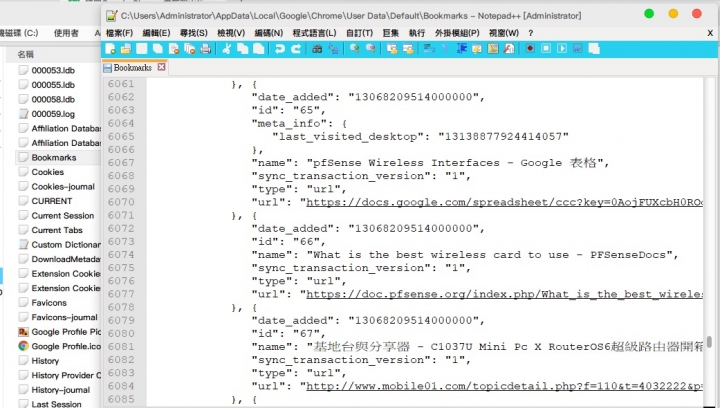Open the 巨集 macro menu
The width and height of the screenshot is (720, 408).
coord(391,33)
